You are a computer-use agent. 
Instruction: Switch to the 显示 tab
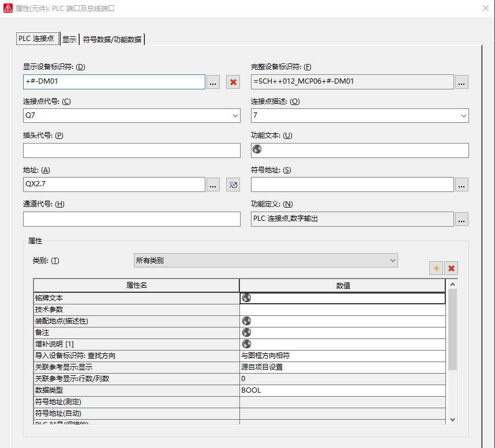pos(69,39)
